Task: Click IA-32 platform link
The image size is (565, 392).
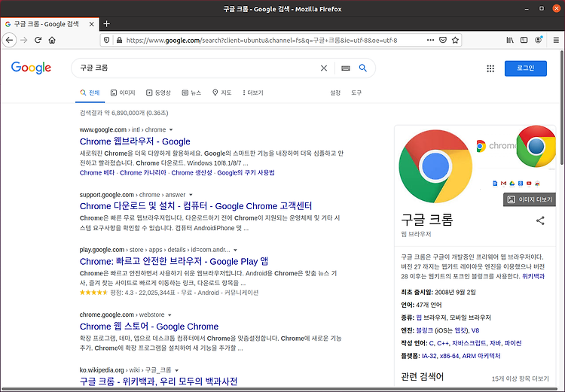Action: point(429,356)
